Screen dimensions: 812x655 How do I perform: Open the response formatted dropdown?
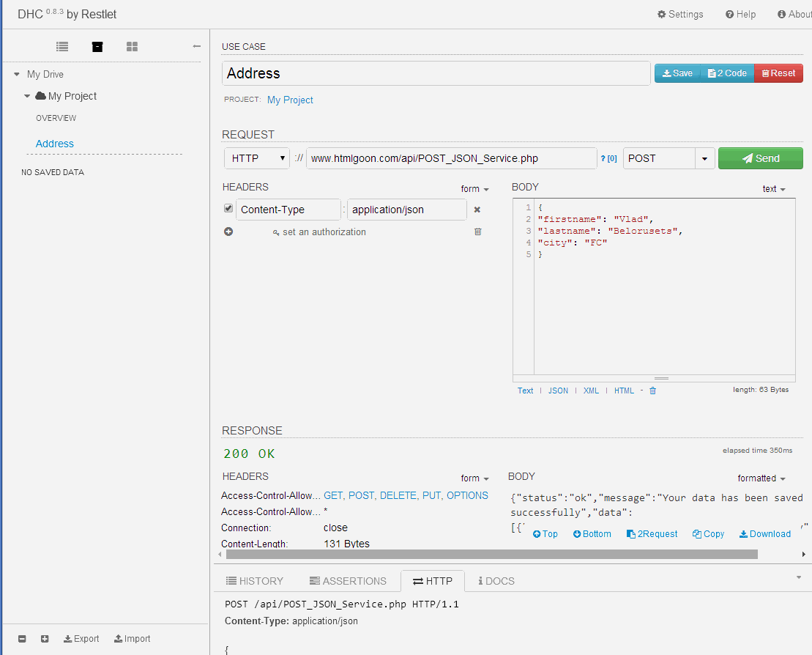[x=761, y=478]
